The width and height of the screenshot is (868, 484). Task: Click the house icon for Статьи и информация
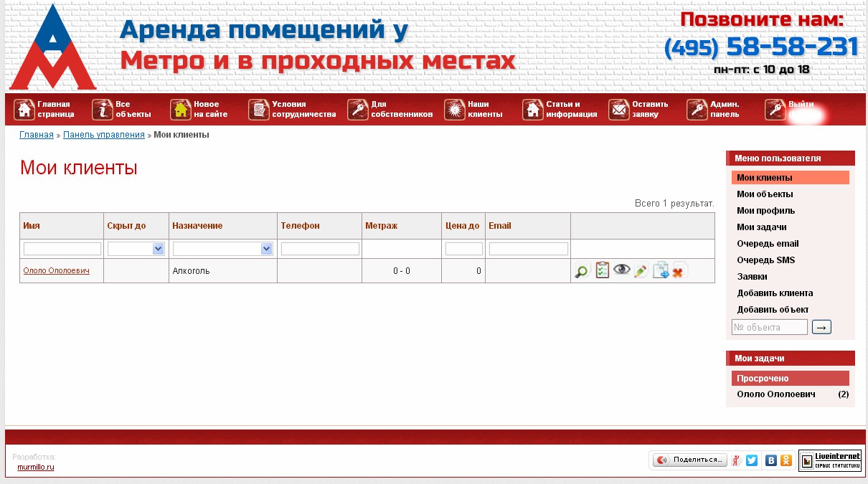pos(533,110)
